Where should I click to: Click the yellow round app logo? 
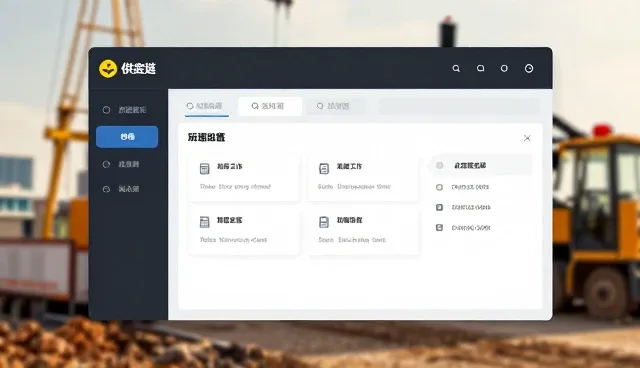[108, 69]
